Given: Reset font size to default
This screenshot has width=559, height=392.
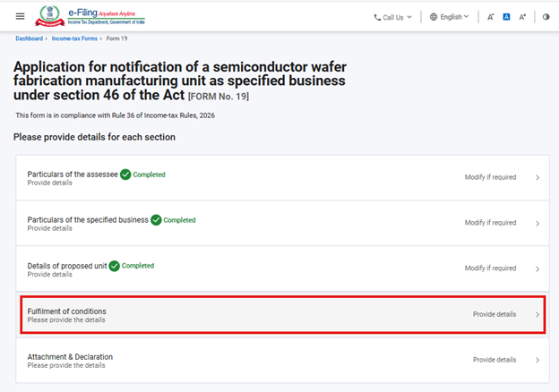Looking at the screenshot, I should 506,17.
